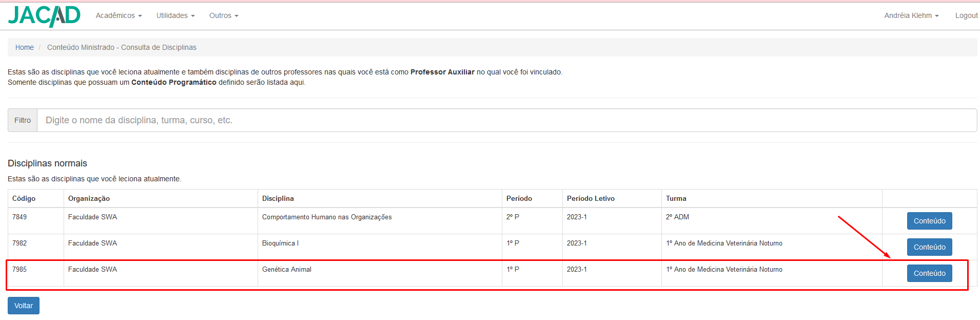Click the Disciplinas normais heading

47,163
